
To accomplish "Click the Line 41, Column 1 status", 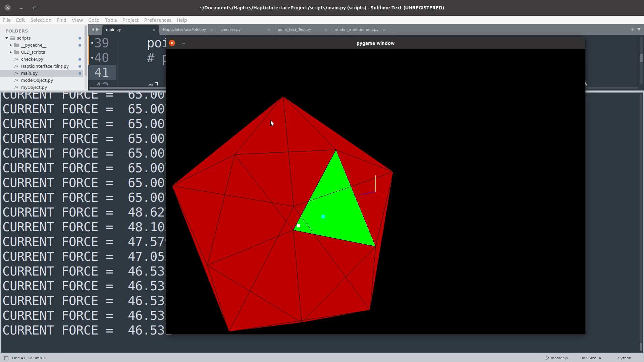I will pos(29,358).
